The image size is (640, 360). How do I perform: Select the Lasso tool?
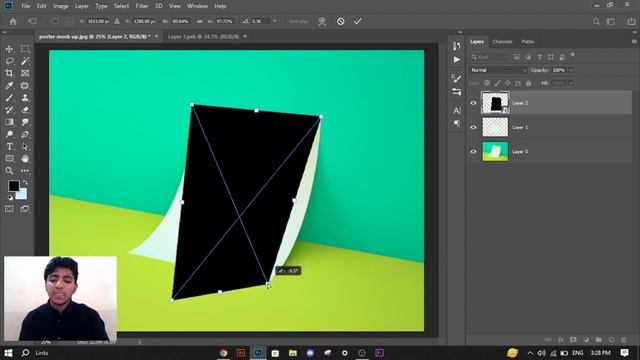pos(9,61)
